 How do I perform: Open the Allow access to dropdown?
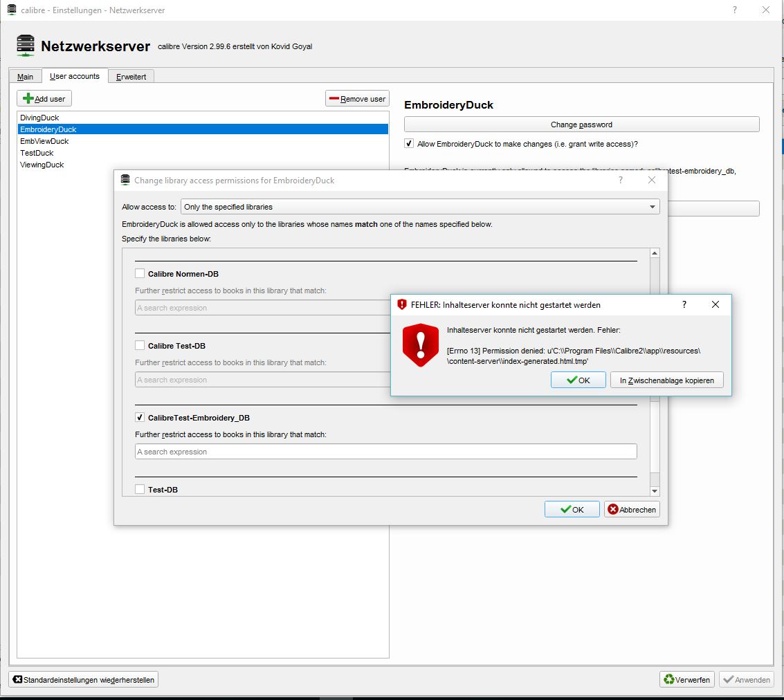[x=420, y=206]
